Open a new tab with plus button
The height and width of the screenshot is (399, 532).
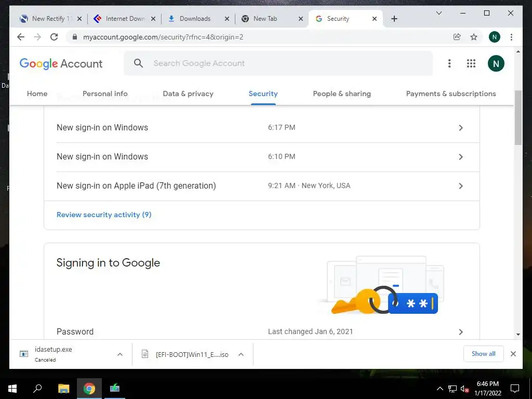click(394, 19)
